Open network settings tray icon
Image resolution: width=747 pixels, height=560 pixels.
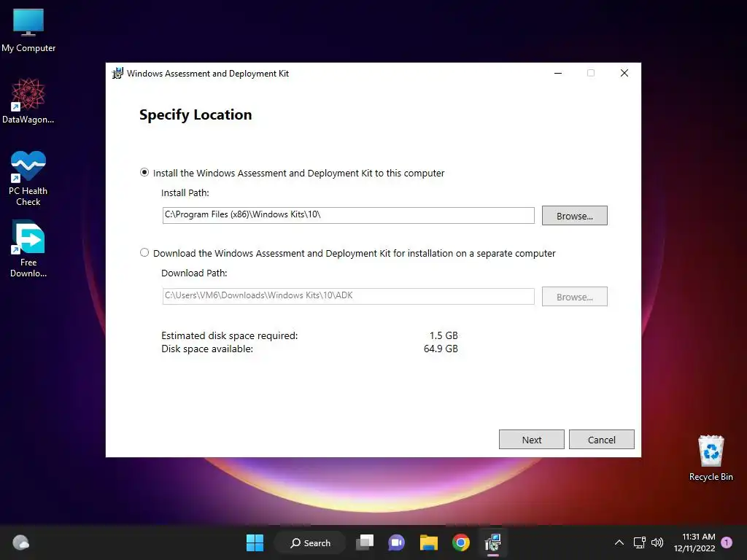[x=639, y=542]
